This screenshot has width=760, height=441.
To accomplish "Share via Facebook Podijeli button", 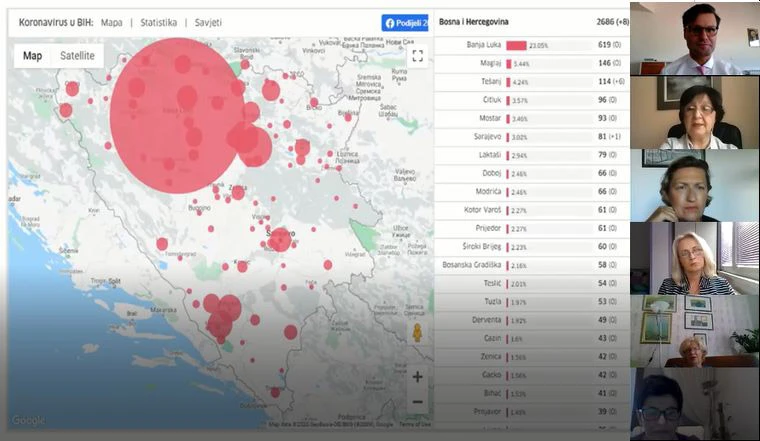I will [x=405, y=23].
